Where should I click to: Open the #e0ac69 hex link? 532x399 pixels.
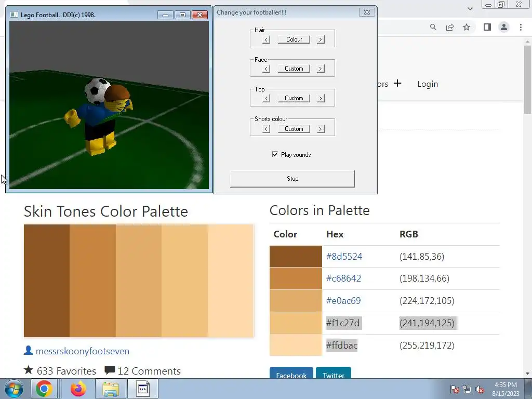coord(343,301)
